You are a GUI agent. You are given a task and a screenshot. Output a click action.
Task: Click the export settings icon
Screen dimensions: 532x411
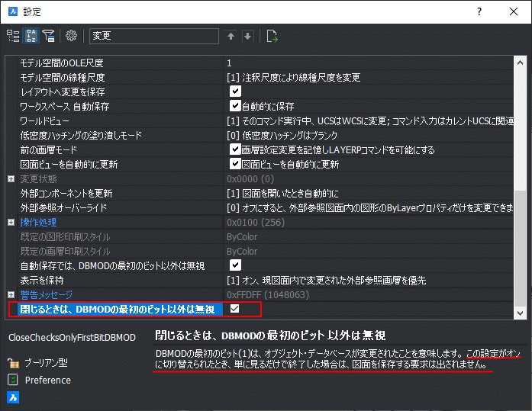coord(272,36)
